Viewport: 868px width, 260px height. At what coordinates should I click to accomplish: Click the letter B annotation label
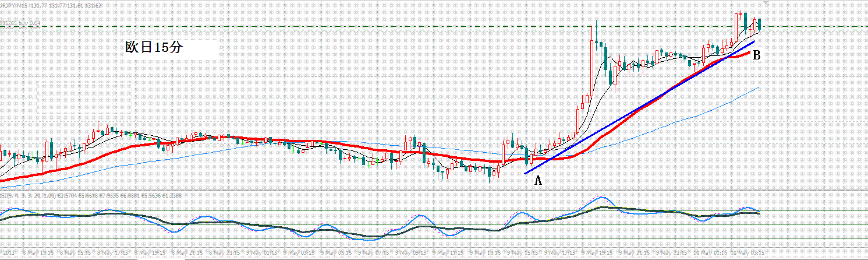coord(757,55)
